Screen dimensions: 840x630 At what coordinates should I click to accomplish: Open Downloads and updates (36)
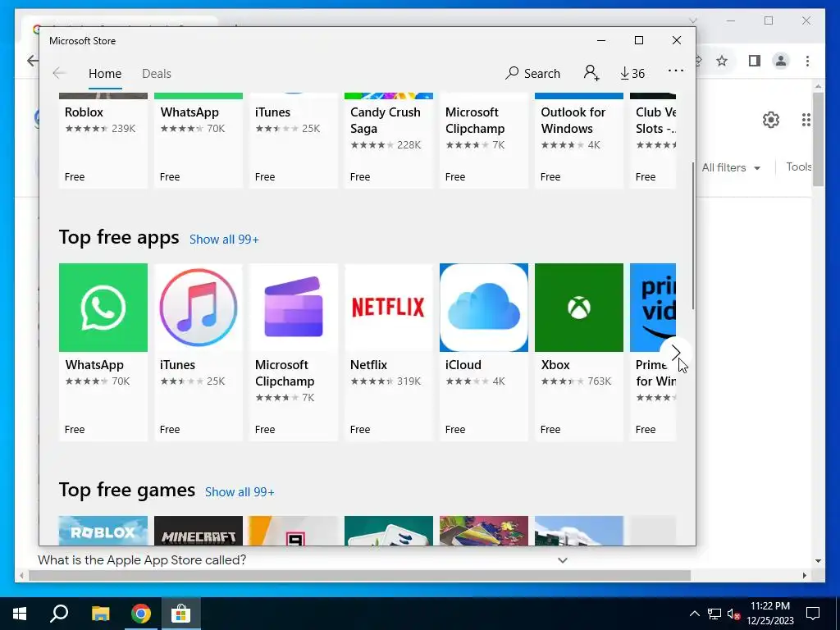pyautogui.click(x=632, y=73)
